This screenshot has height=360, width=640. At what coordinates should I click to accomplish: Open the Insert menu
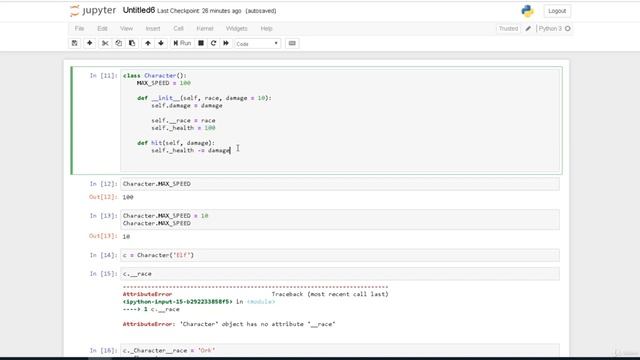153,29
